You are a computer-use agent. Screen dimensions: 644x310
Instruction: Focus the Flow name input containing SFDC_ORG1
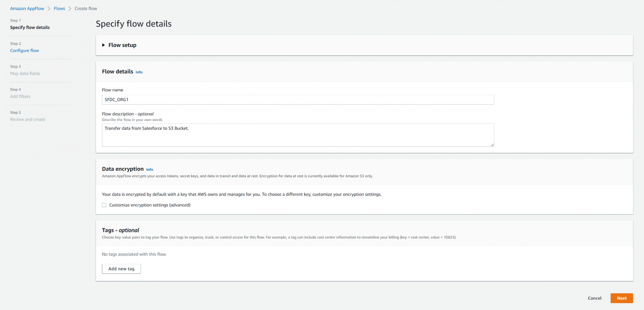[x=298, y=99]
